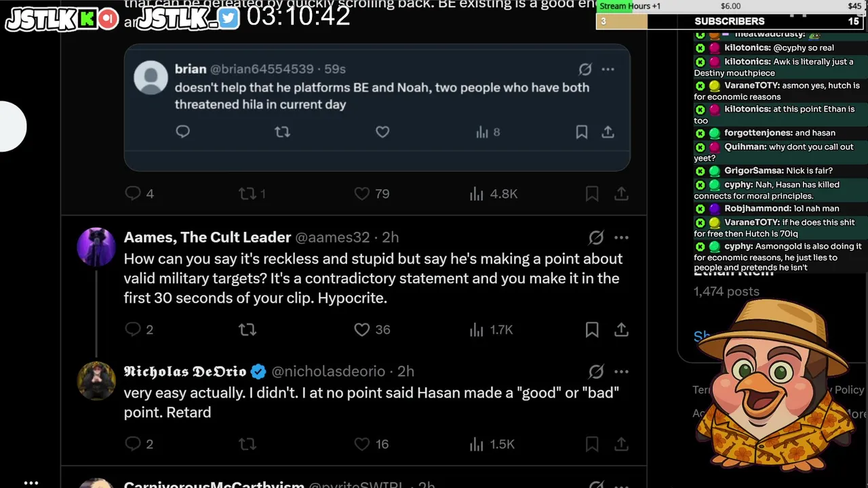
Task: Expand more menu on Nicholas DeOrio's tweet
Action: tap(621, 371)
